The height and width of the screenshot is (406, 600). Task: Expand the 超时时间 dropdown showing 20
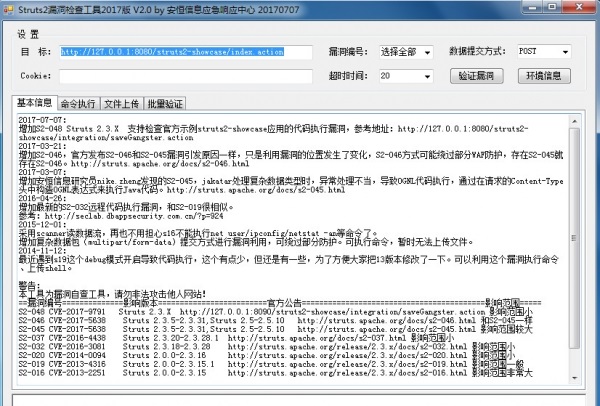point(406,76)
